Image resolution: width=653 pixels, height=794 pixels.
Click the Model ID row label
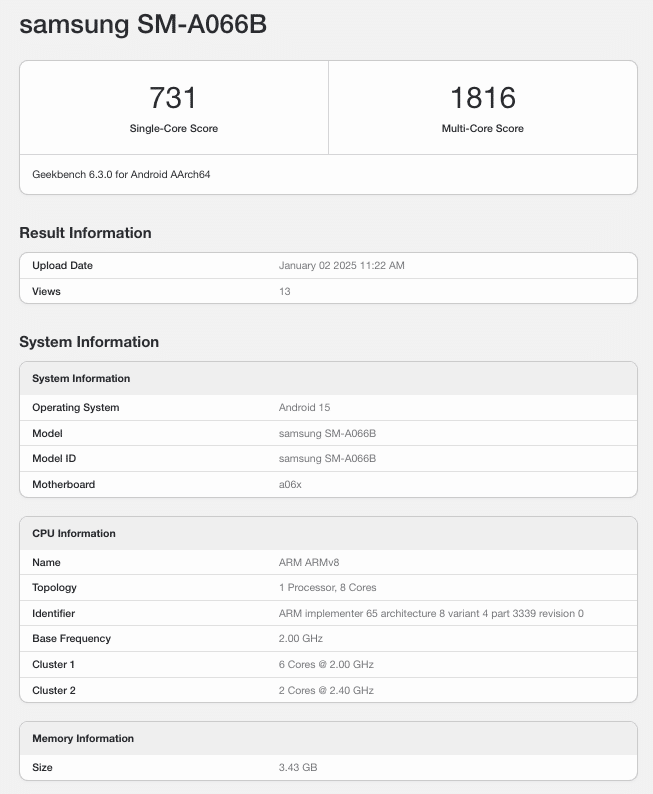pyautogui.click(x=54, y=458)
